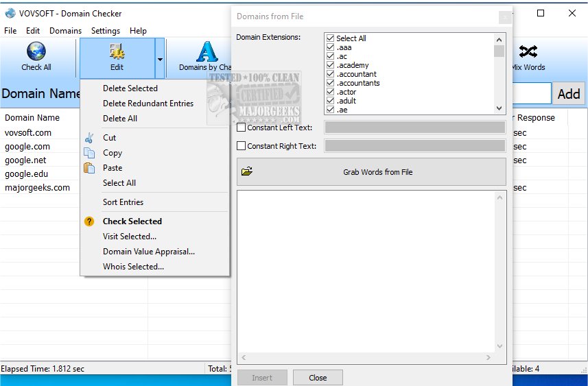
Task: Click the extensions list scrollbar thumb
Action: [499, 51]
